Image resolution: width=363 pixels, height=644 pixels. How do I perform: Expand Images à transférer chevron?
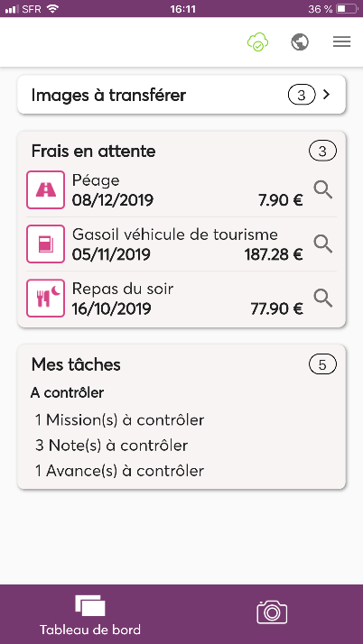(x=326, y=95)
